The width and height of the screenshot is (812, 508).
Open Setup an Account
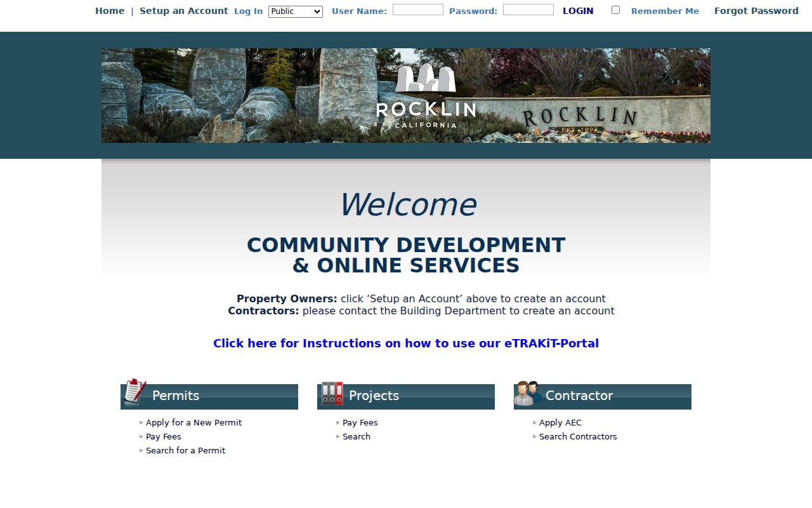[184, 11]
